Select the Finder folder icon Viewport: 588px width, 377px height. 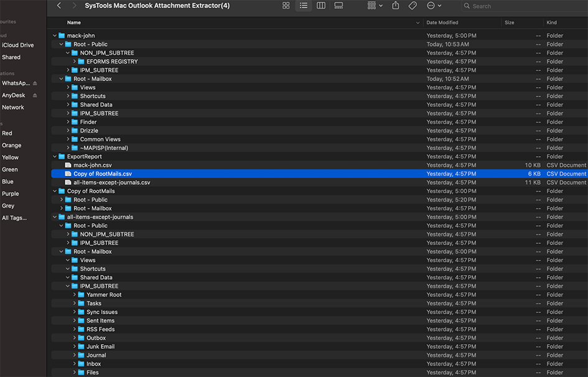click(75, 122)
